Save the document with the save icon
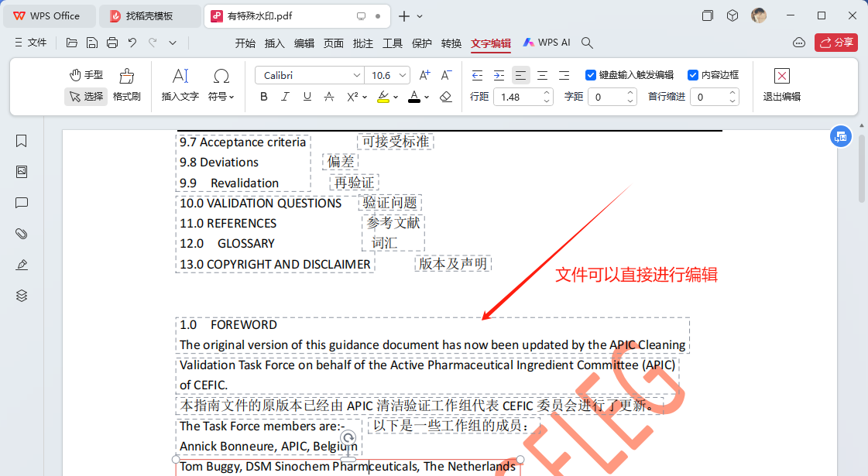 pos(92,43)
